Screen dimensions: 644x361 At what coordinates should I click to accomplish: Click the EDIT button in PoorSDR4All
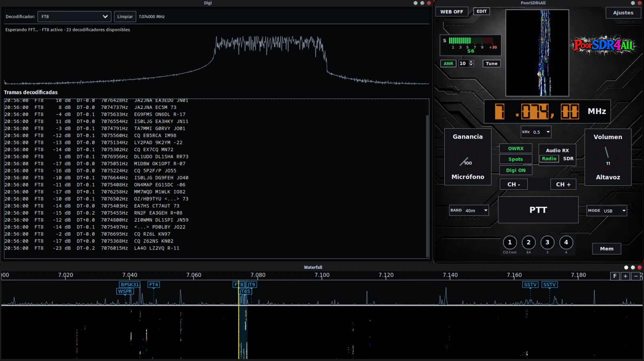pyautogui.click(x=481, y=11)
